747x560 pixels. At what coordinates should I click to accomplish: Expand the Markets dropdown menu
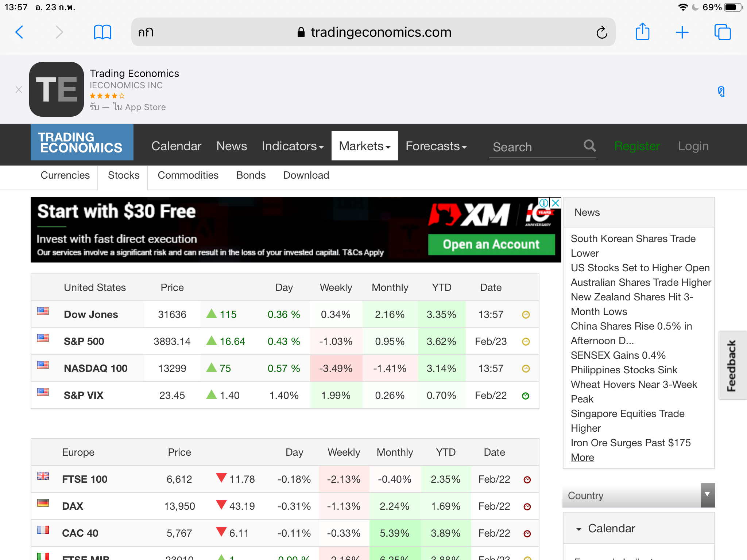[364, 146]
